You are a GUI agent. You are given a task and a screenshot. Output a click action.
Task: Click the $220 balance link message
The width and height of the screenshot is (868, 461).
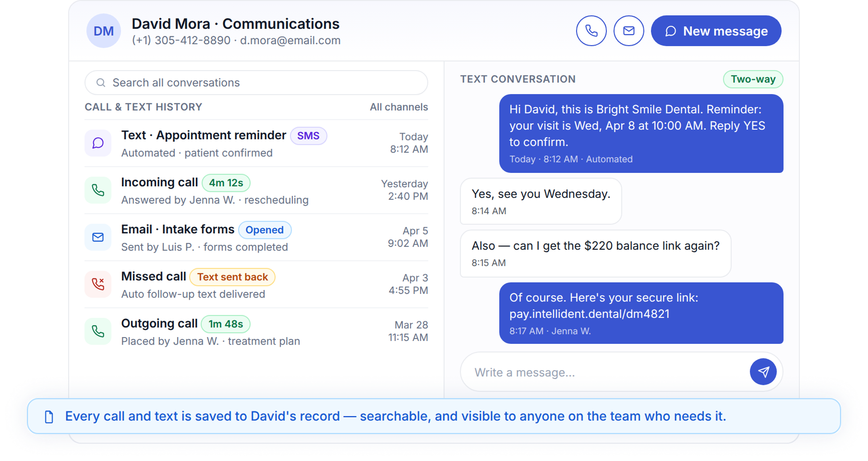tap(595, 254)
